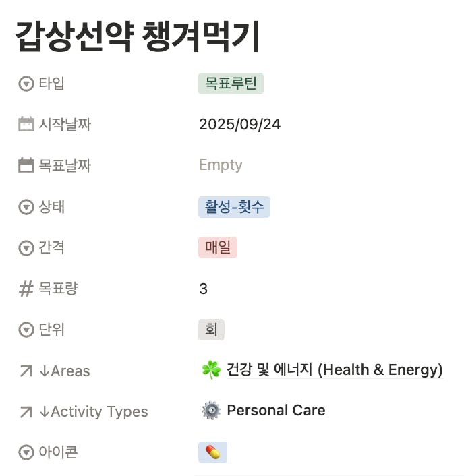This screenshot has width=464, height=476.
Task: Click the 아이콘 property label
Action: 58,452
